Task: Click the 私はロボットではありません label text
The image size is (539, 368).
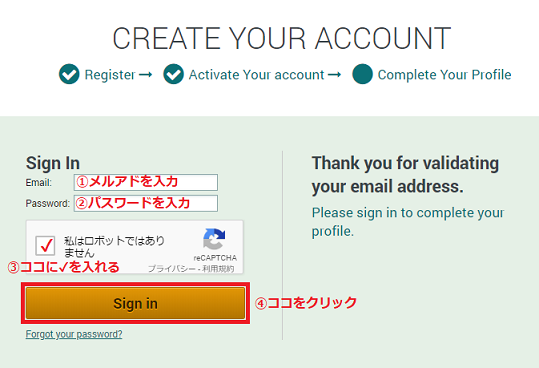Action: [114, 247]
